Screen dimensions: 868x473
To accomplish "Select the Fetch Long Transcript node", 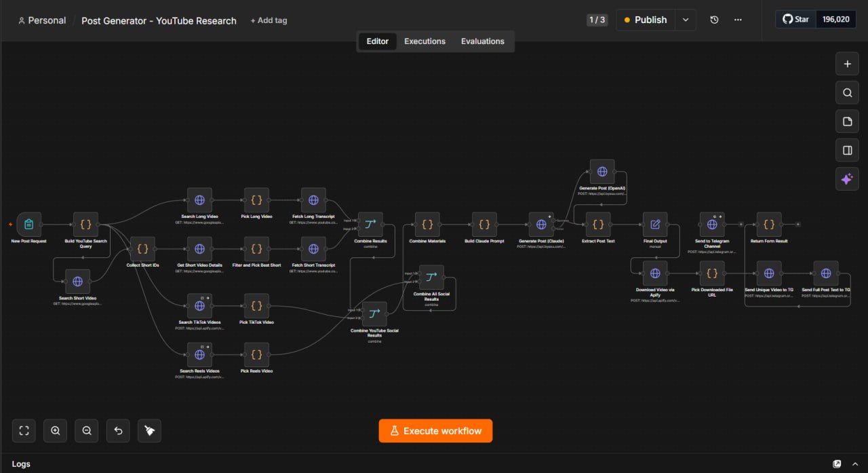I will pyautogui.click(x=313, y=200).
